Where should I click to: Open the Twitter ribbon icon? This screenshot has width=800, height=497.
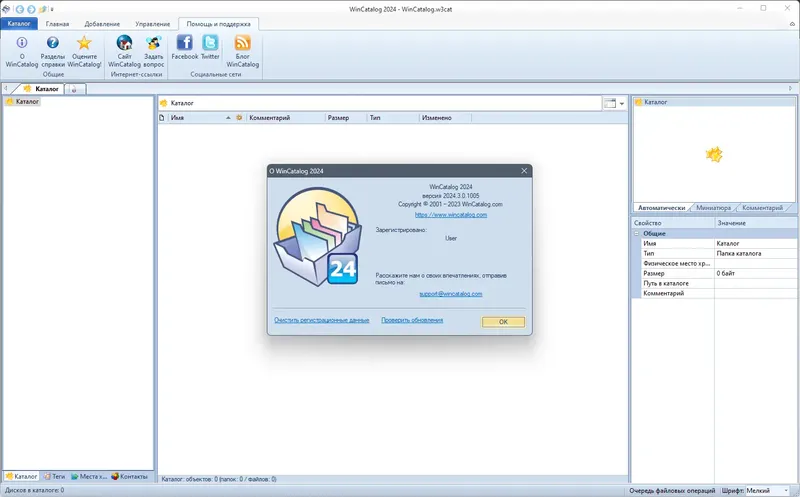point(210,42)
